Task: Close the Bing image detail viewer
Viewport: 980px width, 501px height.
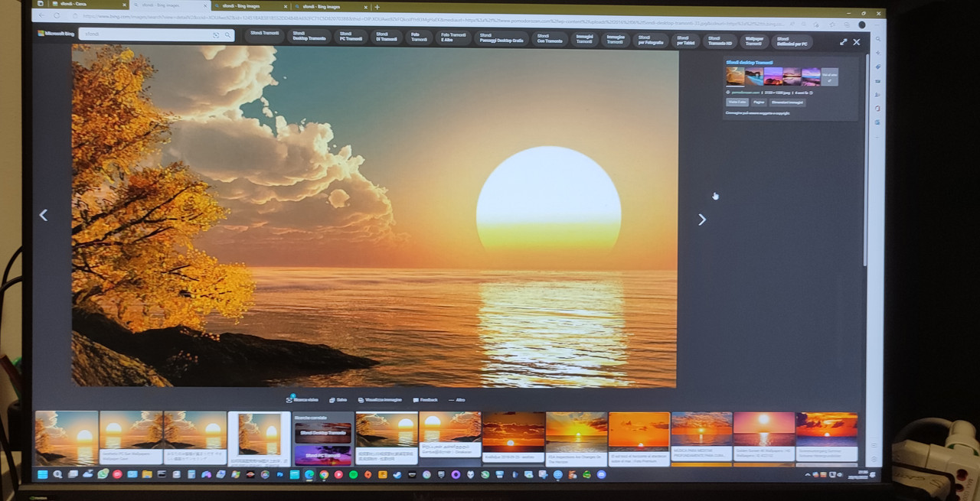Action: click(857, 42)
